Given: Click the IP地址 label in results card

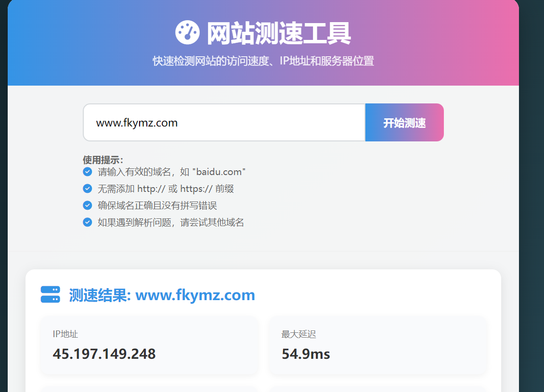Looking at the screenshot, I should tap(65, 334).
